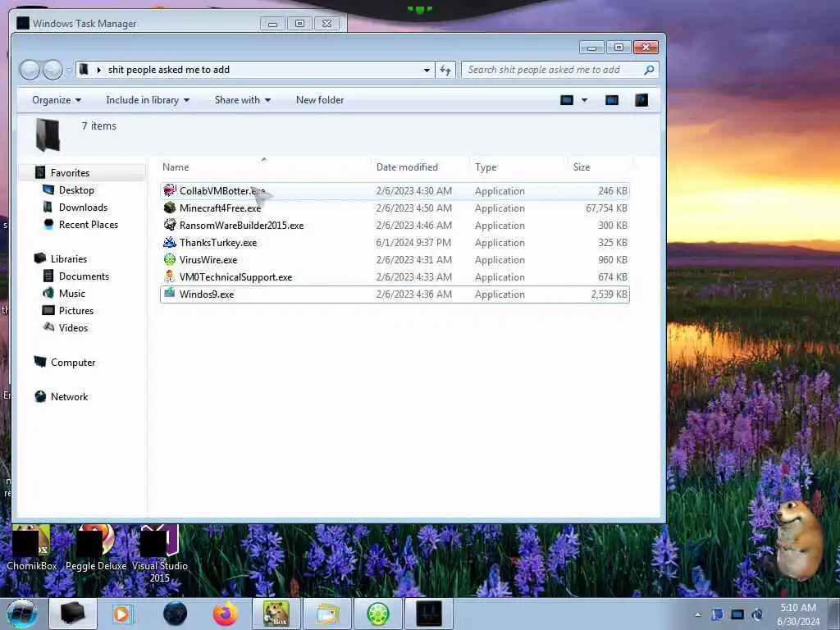Open the lime-green taskbar application icon

click(x=378, y=614)
